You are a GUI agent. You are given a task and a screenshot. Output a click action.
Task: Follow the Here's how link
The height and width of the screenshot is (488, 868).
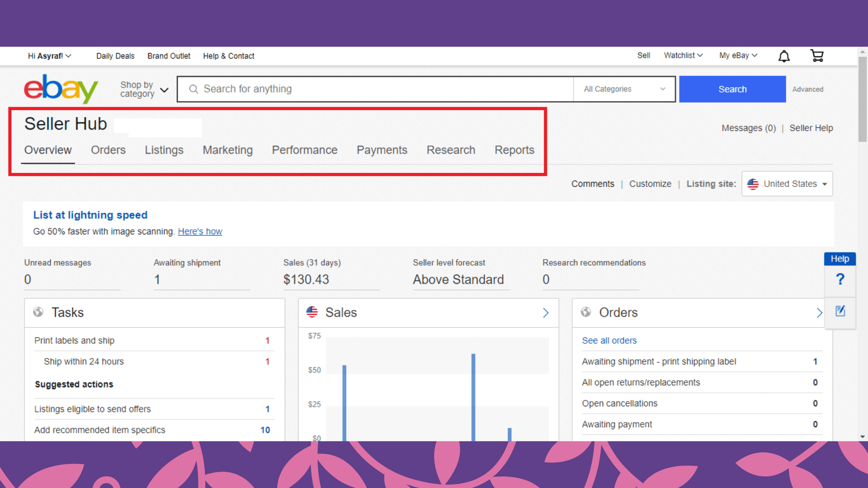click(x=200, y=232)
